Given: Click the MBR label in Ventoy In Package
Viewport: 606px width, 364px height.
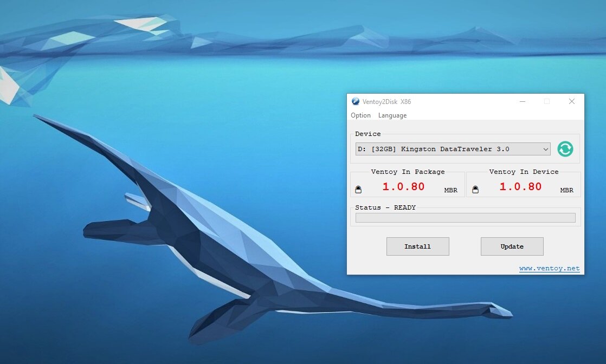Looking at the screenshot, I should (450, 190).
